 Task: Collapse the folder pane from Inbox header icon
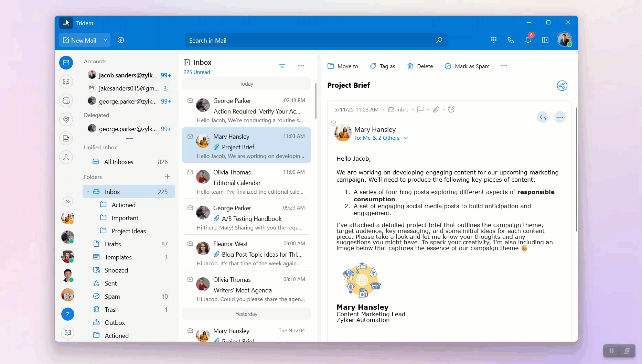187,62
